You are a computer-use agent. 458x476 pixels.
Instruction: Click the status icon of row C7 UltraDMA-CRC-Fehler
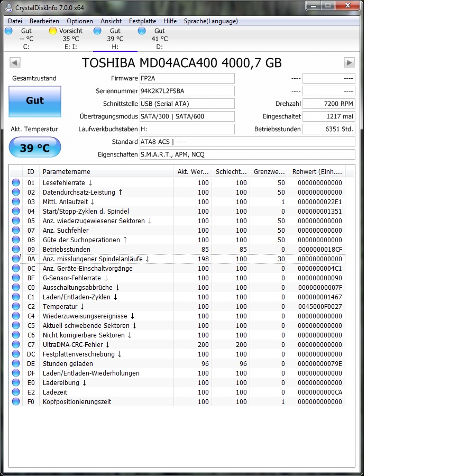(x=16, y=344)
